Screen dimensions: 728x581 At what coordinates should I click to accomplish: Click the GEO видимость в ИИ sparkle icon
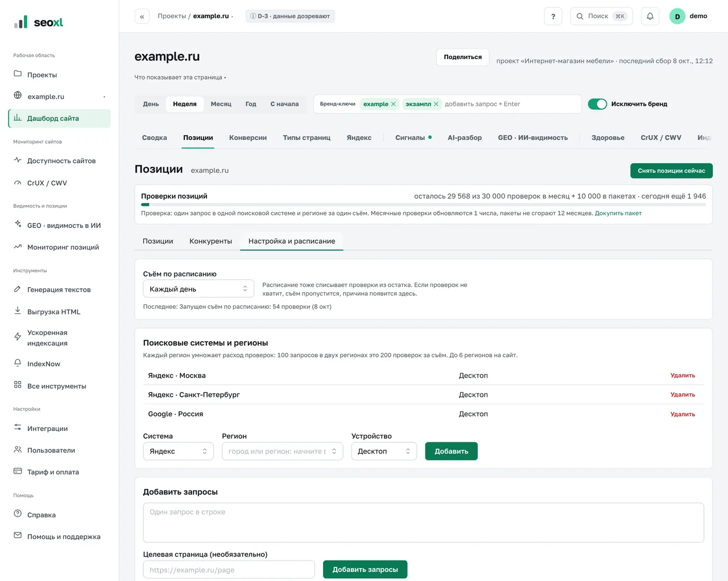(x=18, y=225)
